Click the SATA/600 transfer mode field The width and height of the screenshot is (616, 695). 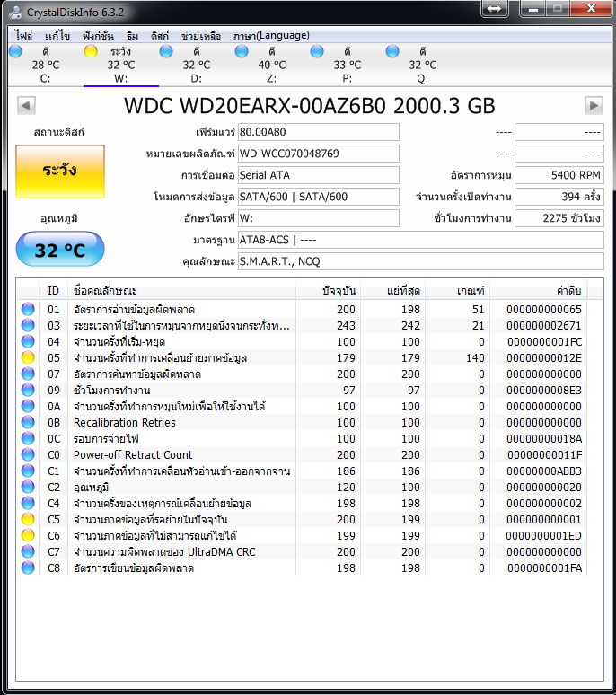[x=319, y=197]
